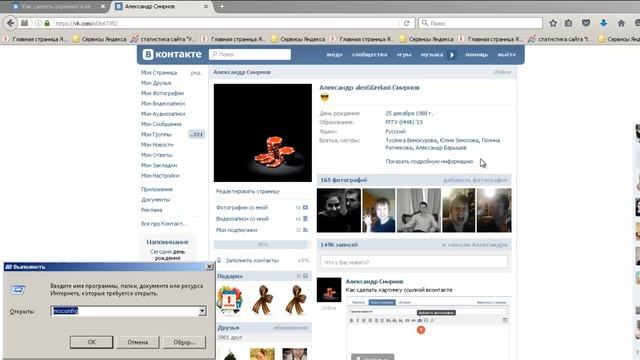
Task: Open downloads with the blue arrow icon
Action: (x=604, y=23)
